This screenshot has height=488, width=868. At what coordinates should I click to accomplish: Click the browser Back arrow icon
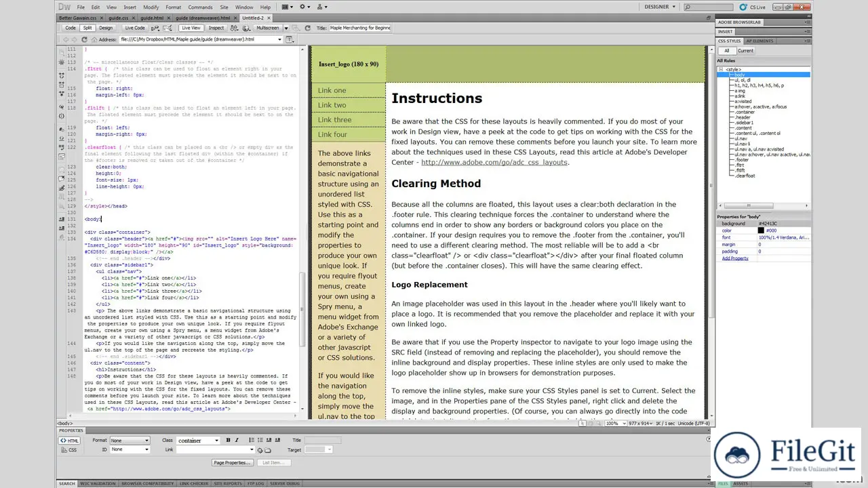tap(66, 39)
